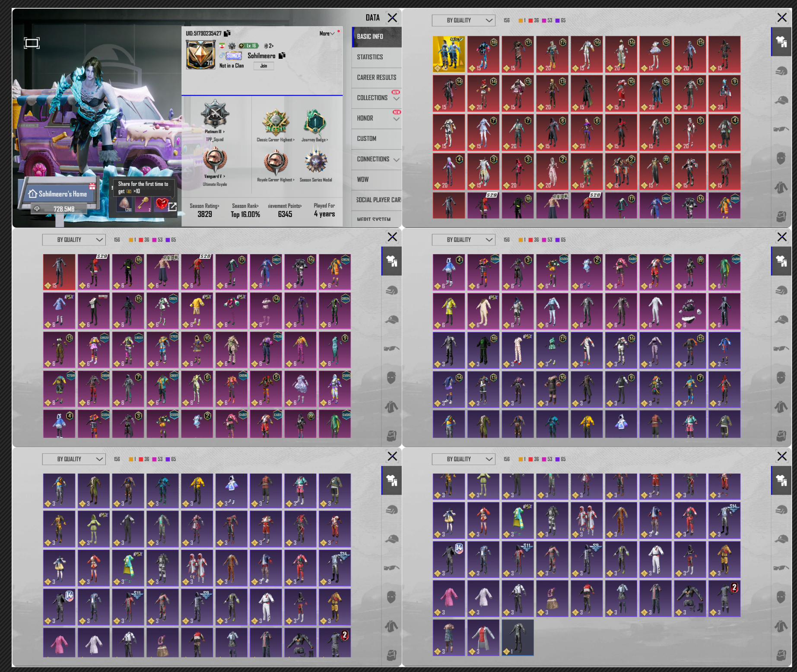Select the helmet icon in middle-left inventory panel
The height and width of the screenshot is (672, 797).
click(x=391, y=290)
